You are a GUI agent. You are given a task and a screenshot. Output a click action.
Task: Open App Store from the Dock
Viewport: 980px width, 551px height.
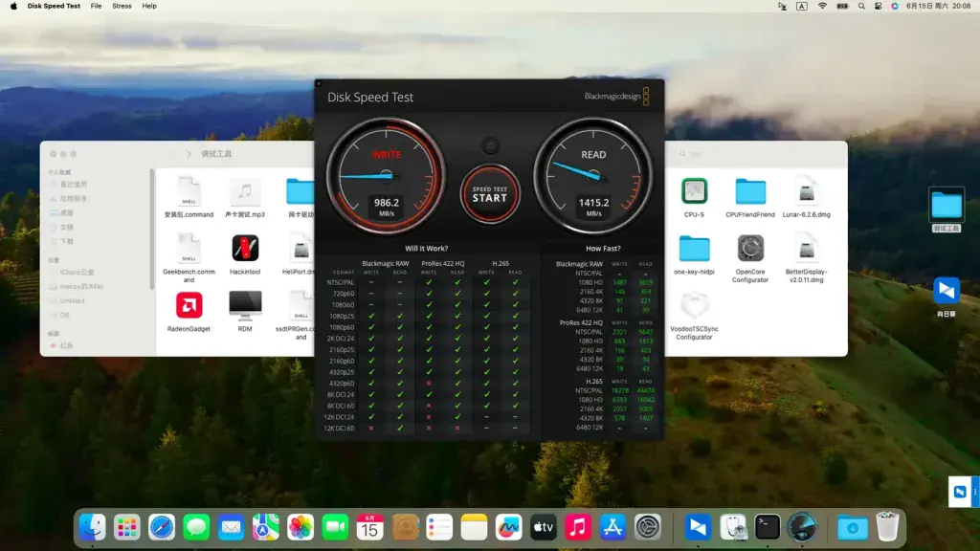pyautogui.click(x=612, y=527)
